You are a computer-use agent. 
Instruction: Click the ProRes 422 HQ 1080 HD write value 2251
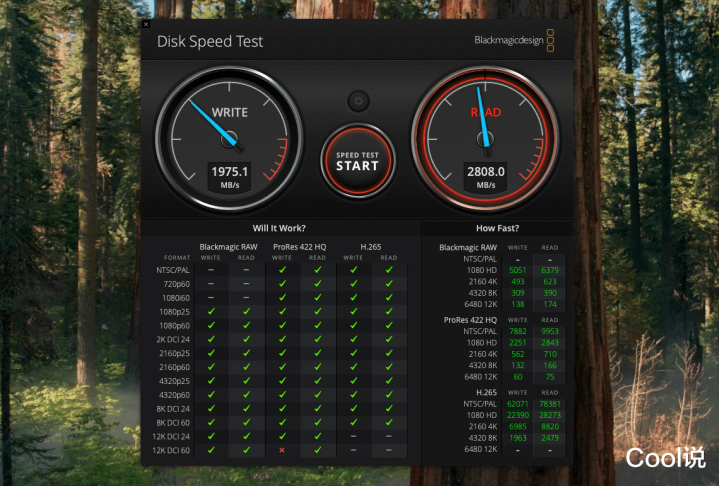518,342
